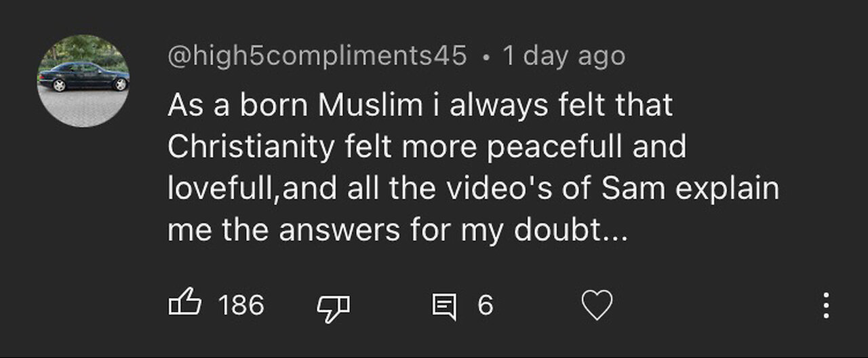
Task: Click the car profile picture avatar
Action: click(83, 81)
